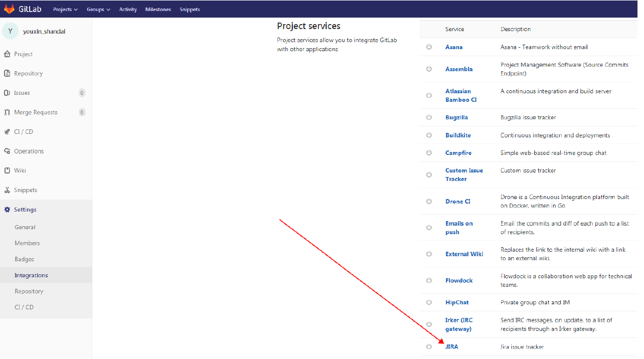The image size is (644, 359).
Task: Open the Project home via sidebar icon
Action: (7, 54)
